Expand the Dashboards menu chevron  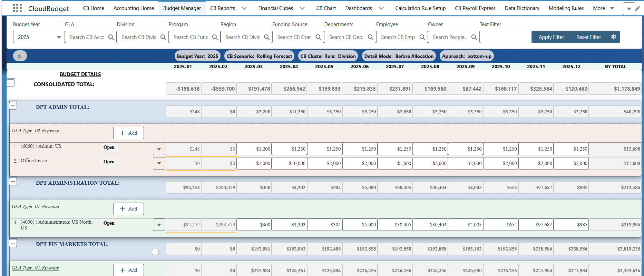click(381, 8)
